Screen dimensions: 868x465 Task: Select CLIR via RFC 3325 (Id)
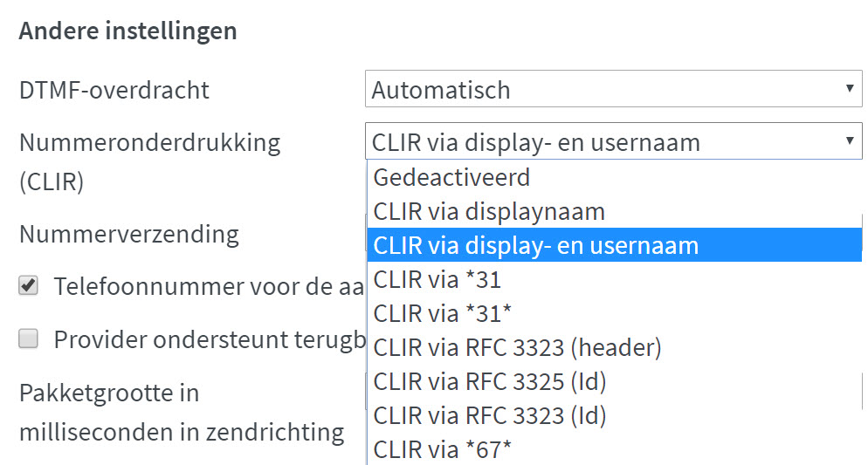[489, 382]
